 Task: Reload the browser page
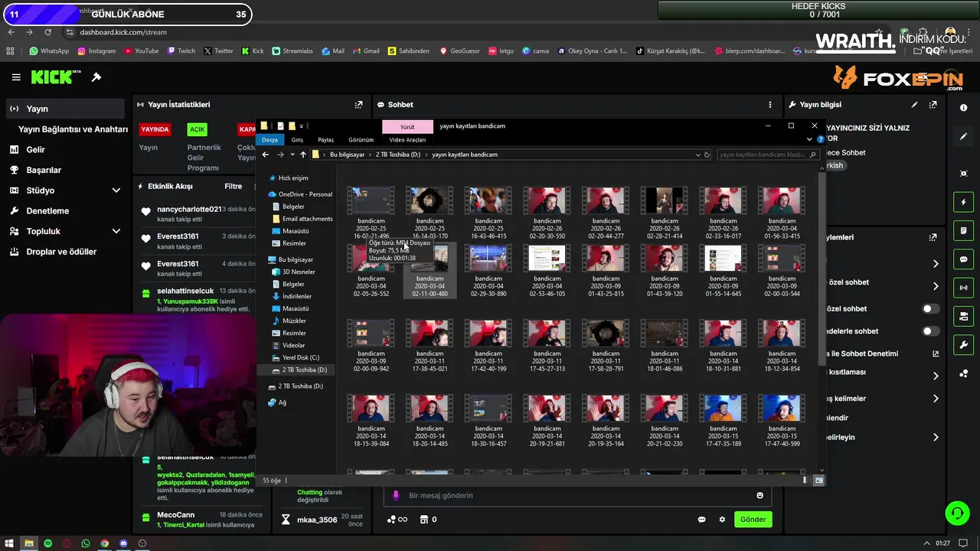48,32
